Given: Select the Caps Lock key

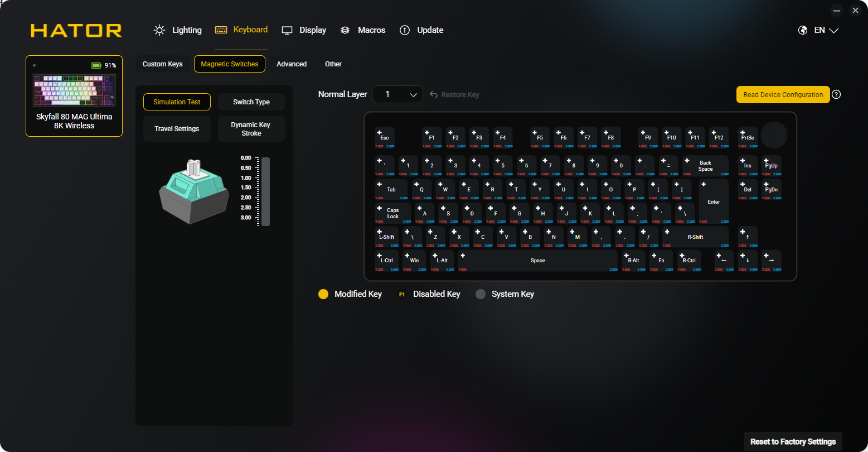Looking at the screenshot, I should (392, 213).
